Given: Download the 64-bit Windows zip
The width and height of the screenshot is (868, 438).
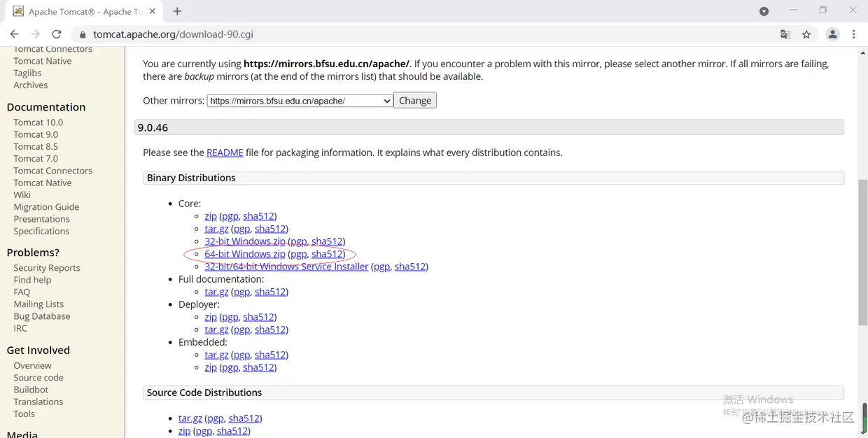Looking at the screenshot, I should pos(245,254).
